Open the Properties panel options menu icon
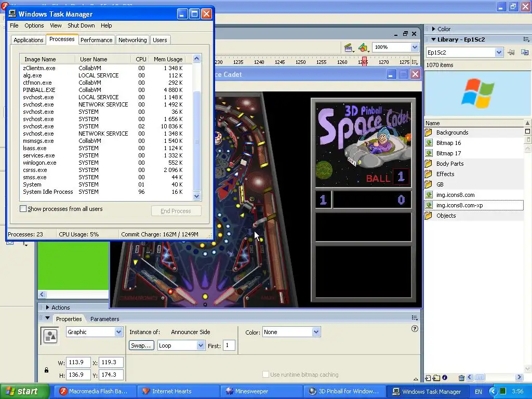532x399 pixels. pos(415,317)
